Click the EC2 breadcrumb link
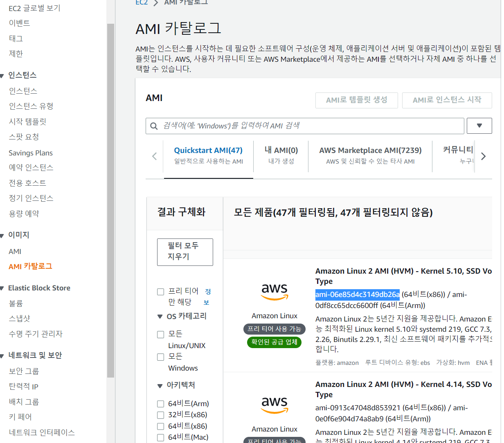The height and width of the screenshot is (443, 504). point(142,2)
